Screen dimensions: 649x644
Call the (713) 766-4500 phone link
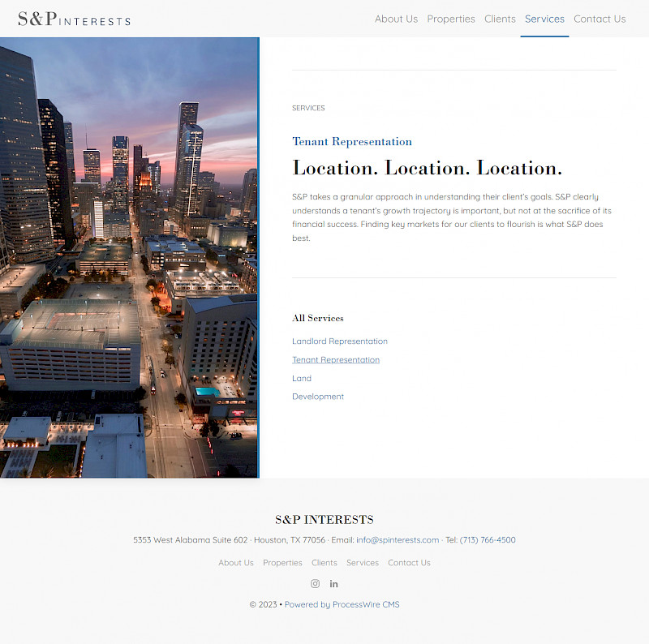click(488, 540)
